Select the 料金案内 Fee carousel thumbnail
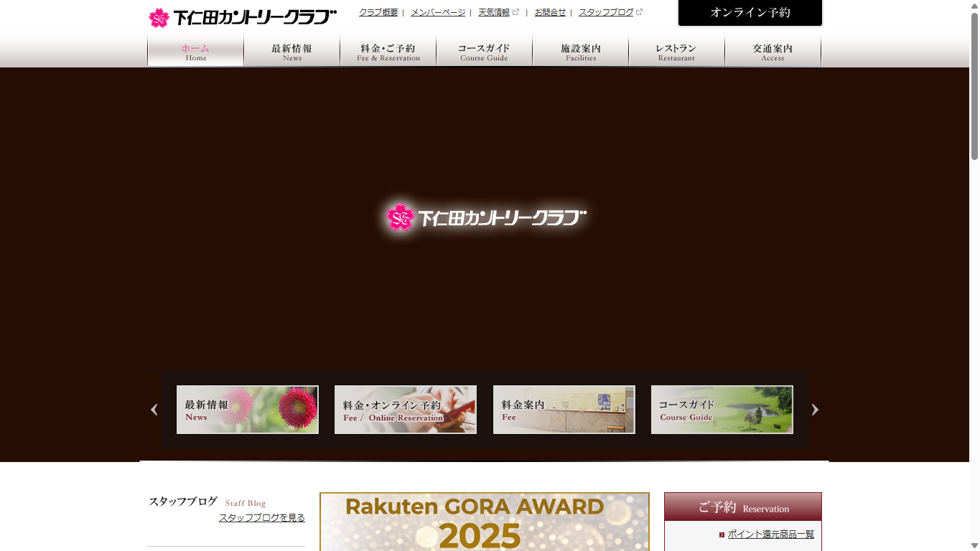 tap(564, 410)
